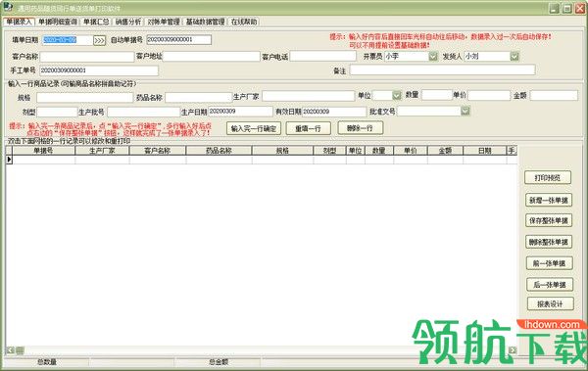Click 保存整张单据 button
The image size is (588, 371).
tap(549, 220)
